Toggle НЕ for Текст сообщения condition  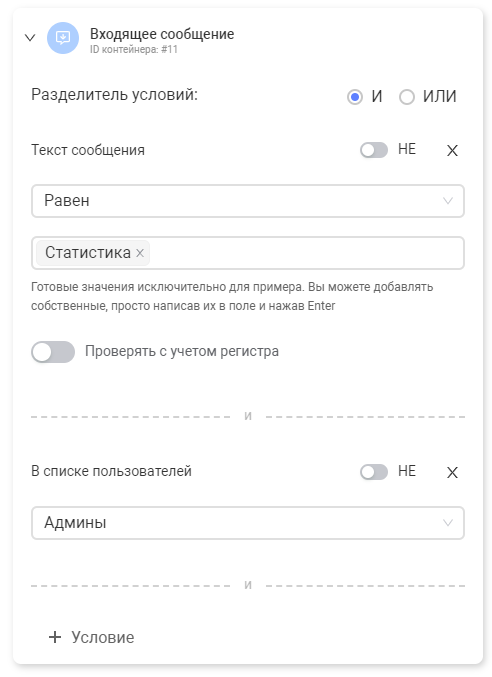(x=374, y=150)
